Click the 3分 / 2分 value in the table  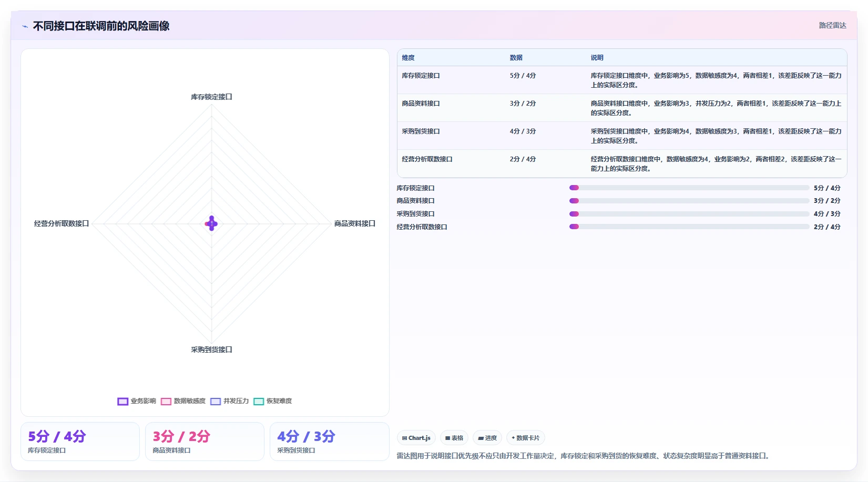[x=523, y=104]
